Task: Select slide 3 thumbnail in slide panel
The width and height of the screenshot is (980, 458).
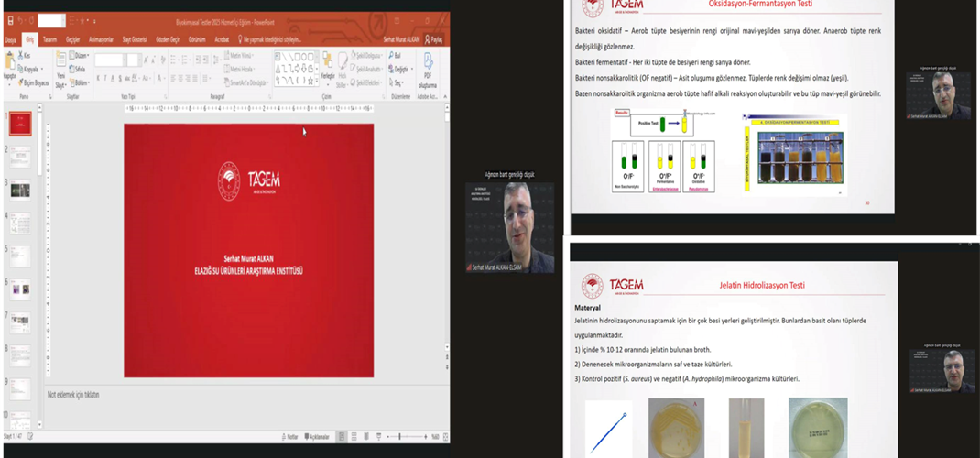Action: pos(19,190)
